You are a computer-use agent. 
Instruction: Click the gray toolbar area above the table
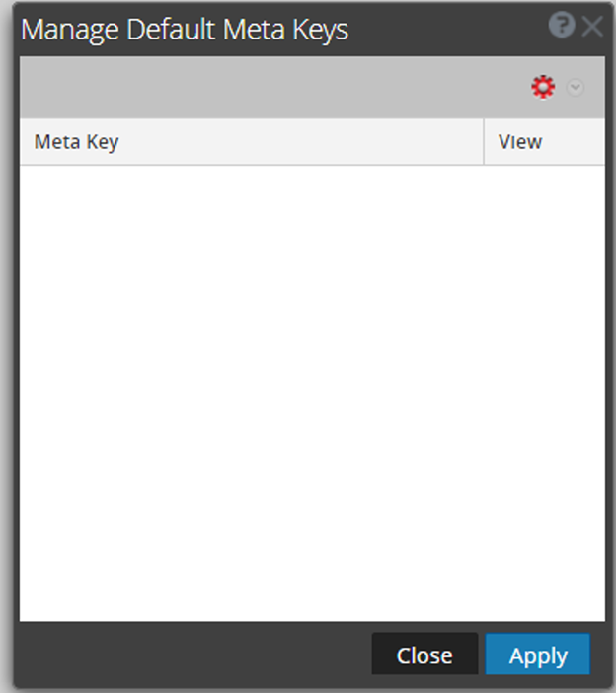coord(274,87)
